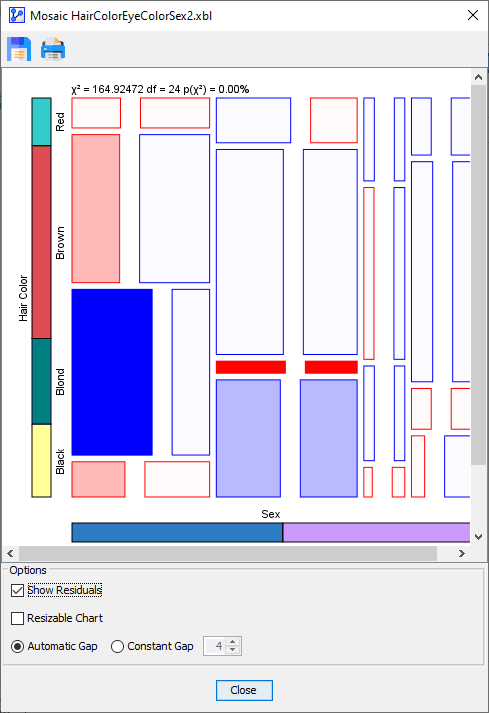Click the Close button
The height and width of the screenshot is (713, 489).
point(244,690)
